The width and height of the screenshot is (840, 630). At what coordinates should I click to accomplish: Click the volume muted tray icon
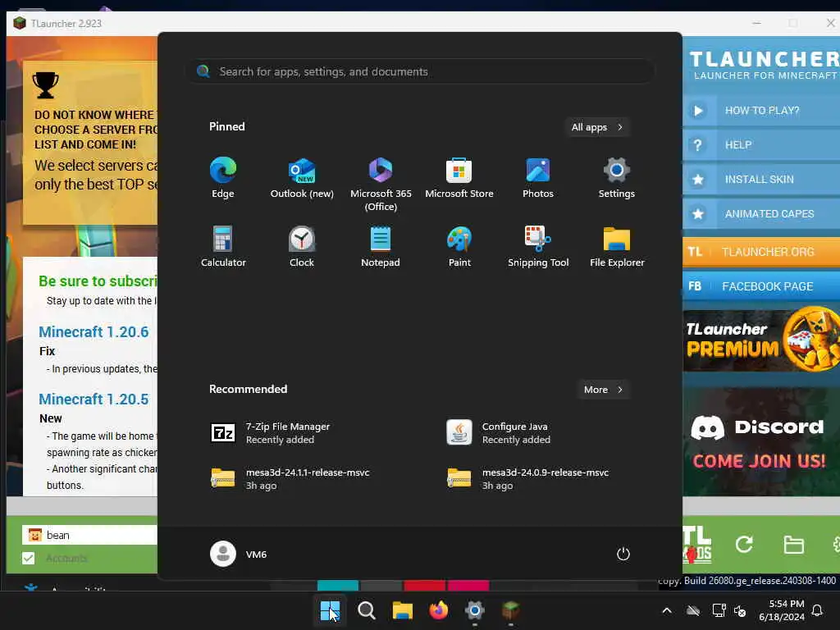(x=740, y=610)
